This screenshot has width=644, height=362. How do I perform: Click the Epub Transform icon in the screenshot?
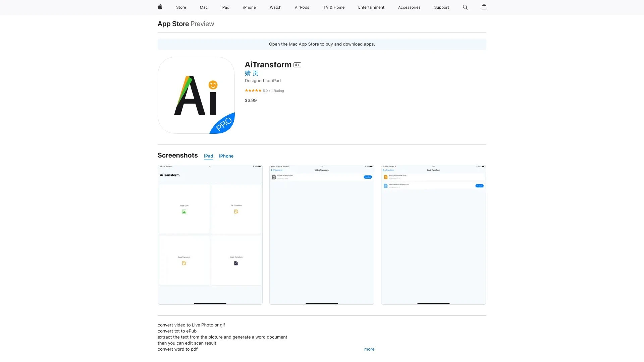coord(184,263)
